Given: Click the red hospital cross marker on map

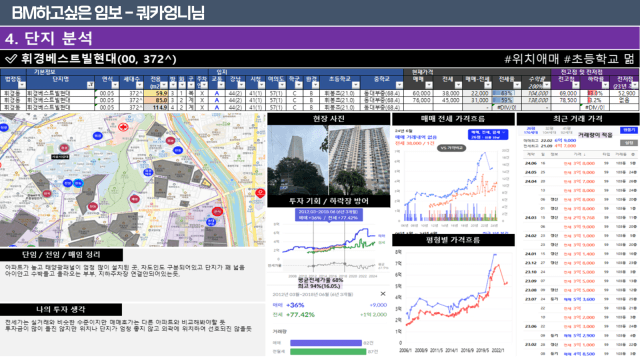Looking at the screenshot, I should 123,127.
